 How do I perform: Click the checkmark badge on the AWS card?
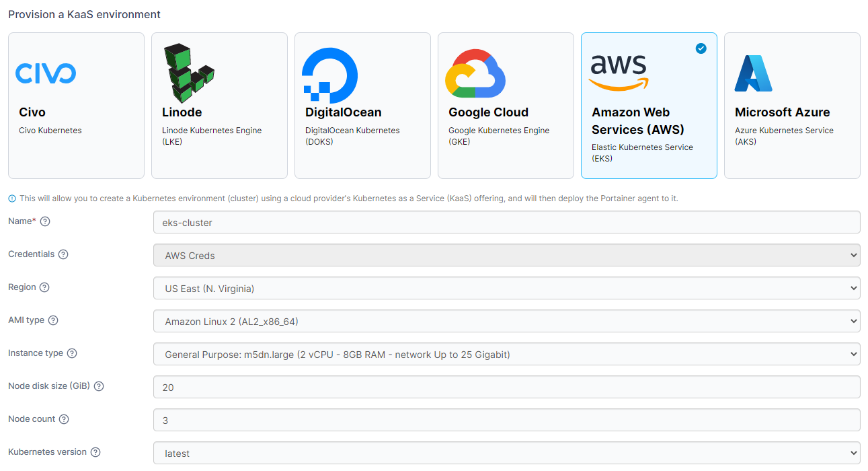point(701,48)
